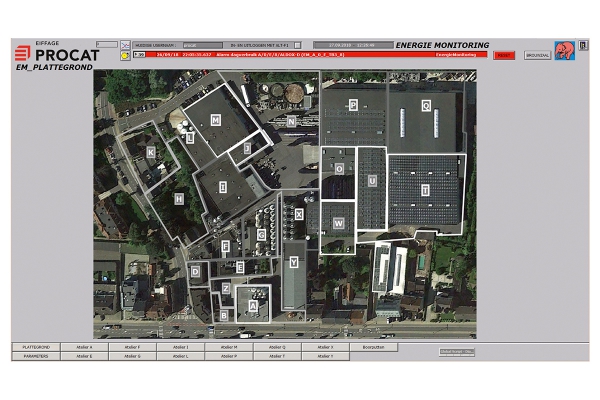Toggle the checkbox beside the login hint
The width and height of the screenshot is (600, 400).
pyautogui.click(x=297, y=45)
